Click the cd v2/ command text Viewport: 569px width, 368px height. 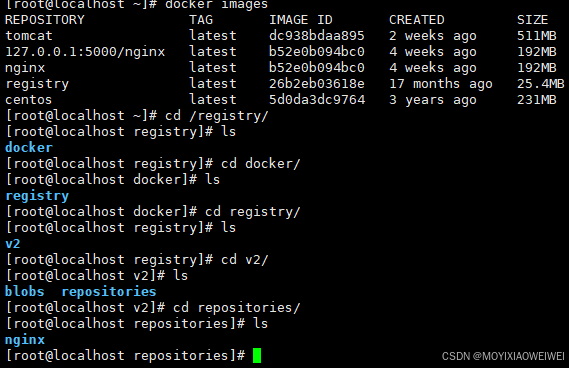(245, 259)
